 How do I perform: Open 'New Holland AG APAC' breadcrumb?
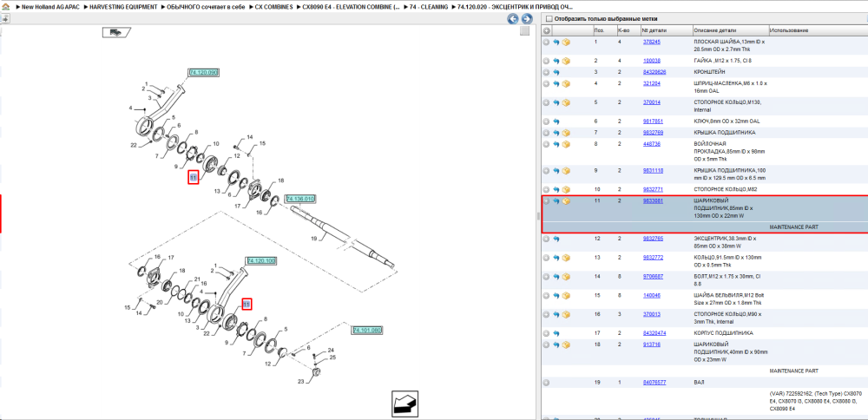[x=49, y=7]
